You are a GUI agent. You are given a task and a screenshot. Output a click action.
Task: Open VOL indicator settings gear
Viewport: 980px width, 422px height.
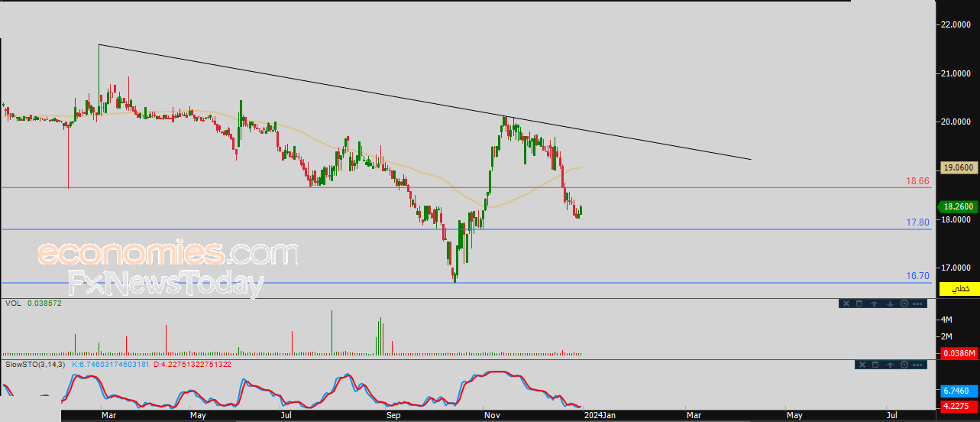click(904, 304)
